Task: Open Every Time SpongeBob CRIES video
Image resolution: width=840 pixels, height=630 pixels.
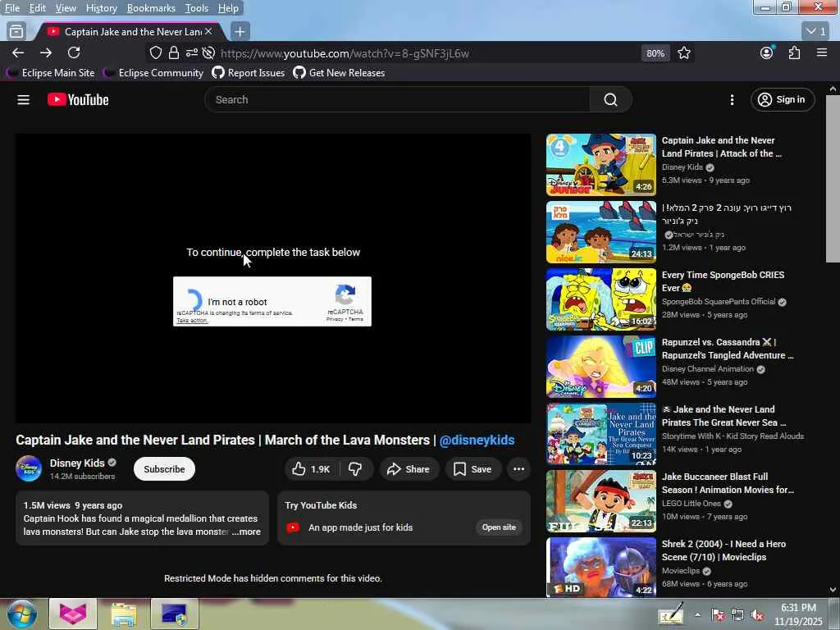Action: (723, 281)
